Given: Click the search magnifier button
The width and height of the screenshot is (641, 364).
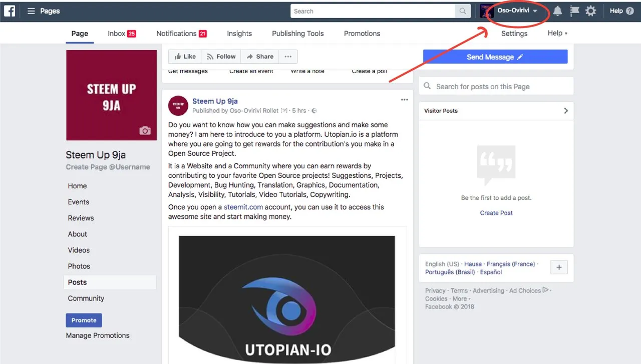Looking at the screenshot, I should pos(463,11).
